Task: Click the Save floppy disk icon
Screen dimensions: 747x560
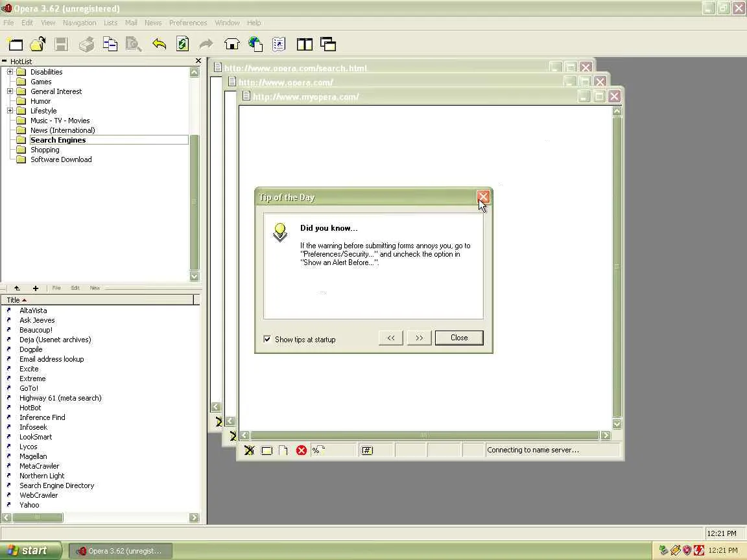Action: pyautogui.click(x=61, y=44)
